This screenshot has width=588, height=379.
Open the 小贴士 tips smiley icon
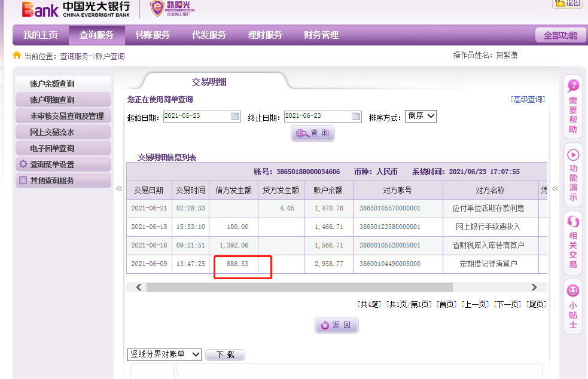(573, 291)
